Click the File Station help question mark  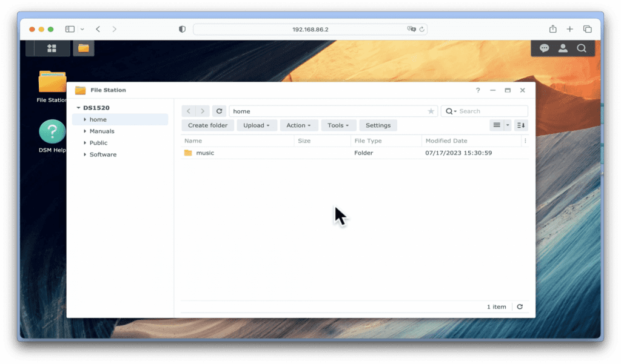click(x=478, y=90)
